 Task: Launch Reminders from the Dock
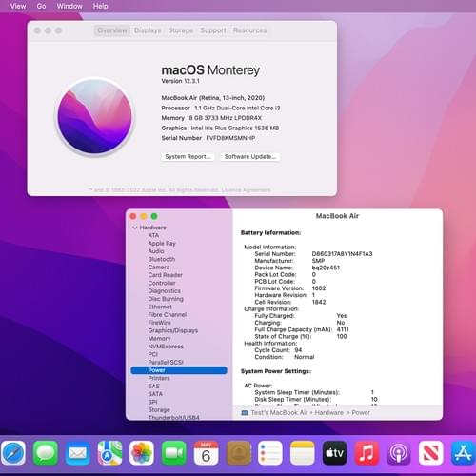(x=270, y=453)
